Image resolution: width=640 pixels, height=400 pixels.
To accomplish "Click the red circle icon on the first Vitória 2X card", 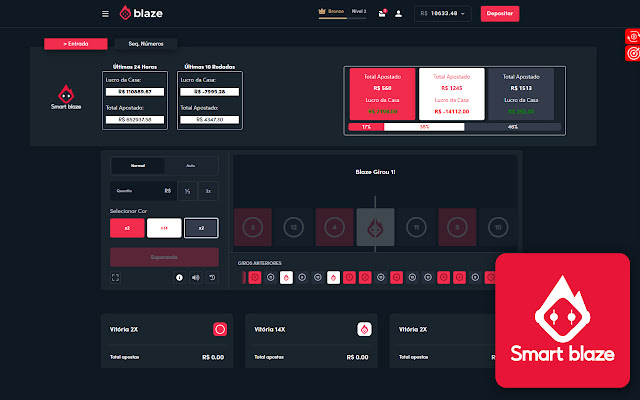I will (x=220, y=329).
